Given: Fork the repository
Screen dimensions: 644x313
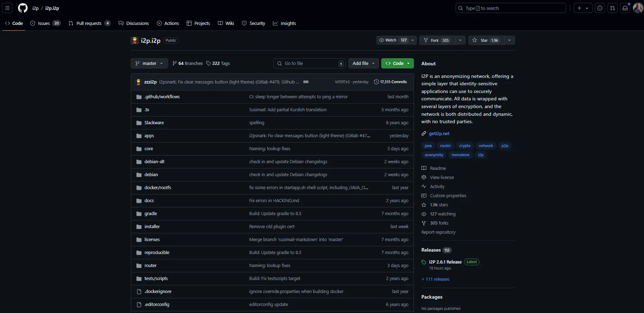Looking at the screenshot, I should 437,40.
